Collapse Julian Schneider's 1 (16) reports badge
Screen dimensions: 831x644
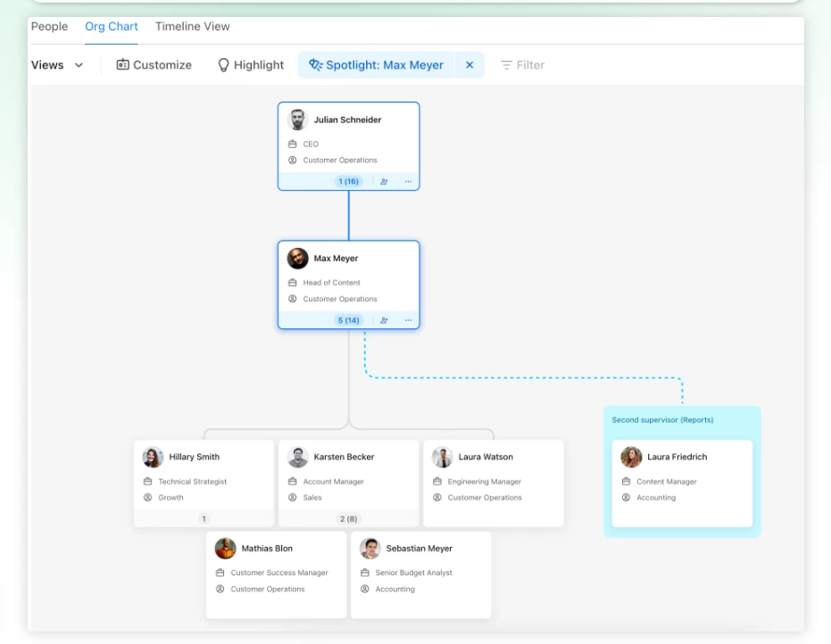tap(349, 181)
